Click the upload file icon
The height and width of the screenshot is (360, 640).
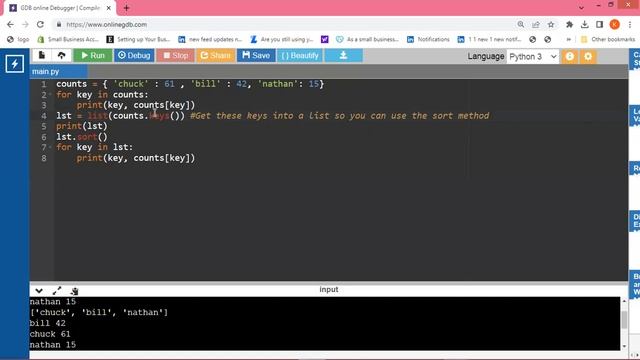point(62,56)
